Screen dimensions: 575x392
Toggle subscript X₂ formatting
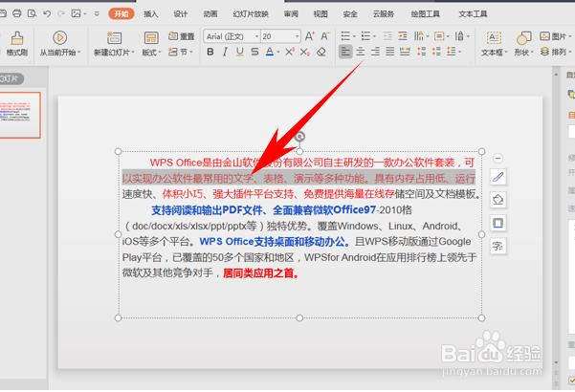[305, 52]
